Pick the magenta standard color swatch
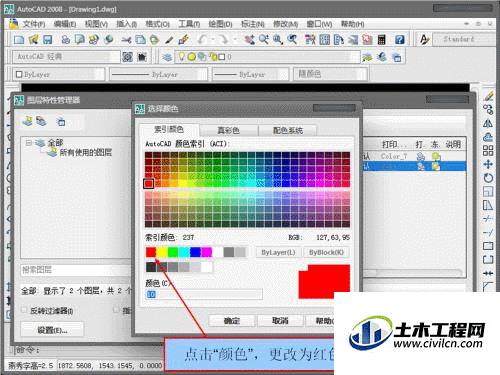The width and height of the screenshot is (500, 375). pos(206,252)
